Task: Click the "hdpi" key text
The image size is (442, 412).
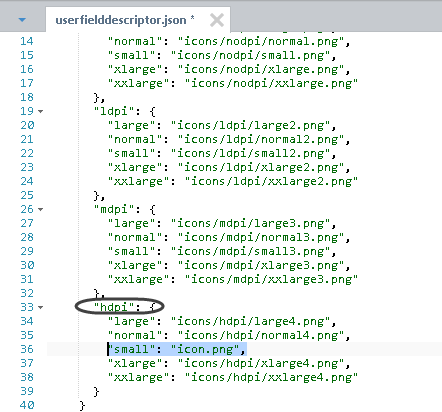Action: coord(114,307)
